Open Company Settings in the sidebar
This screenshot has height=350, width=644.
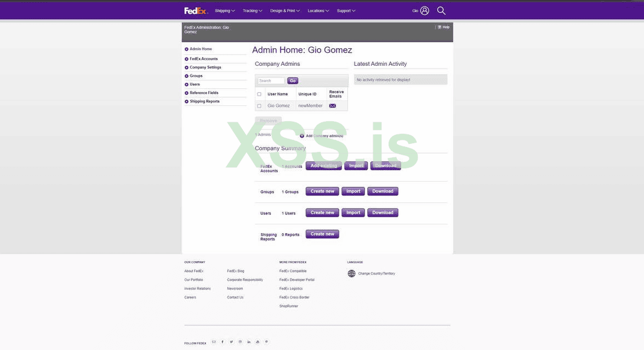206,67
